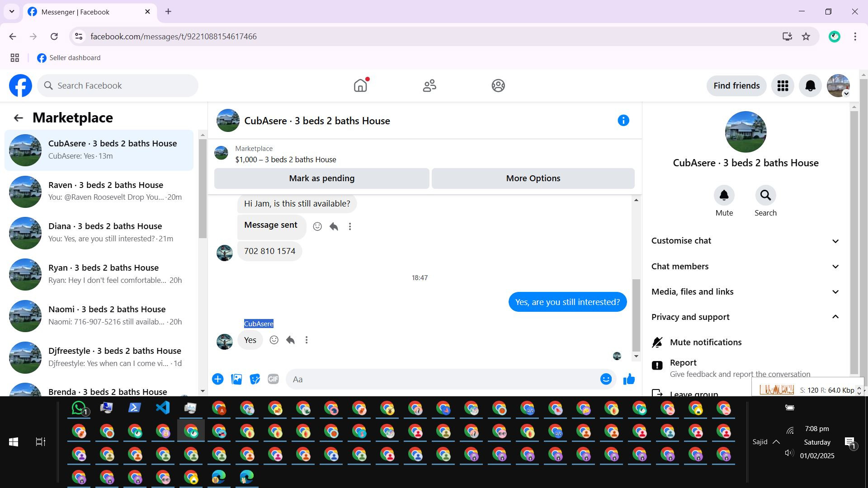Open the Facebook Home tab
Viewport: 868px width, 488px height.
coord(360,85)
